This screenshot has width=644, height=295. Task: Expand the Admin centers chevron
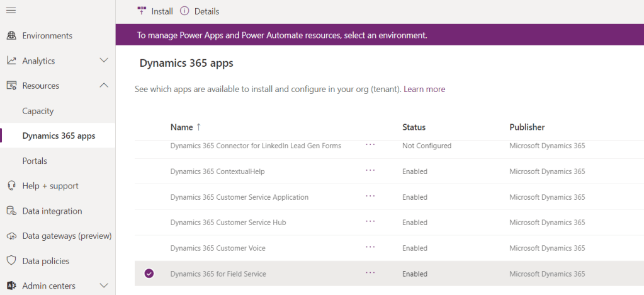104,286
